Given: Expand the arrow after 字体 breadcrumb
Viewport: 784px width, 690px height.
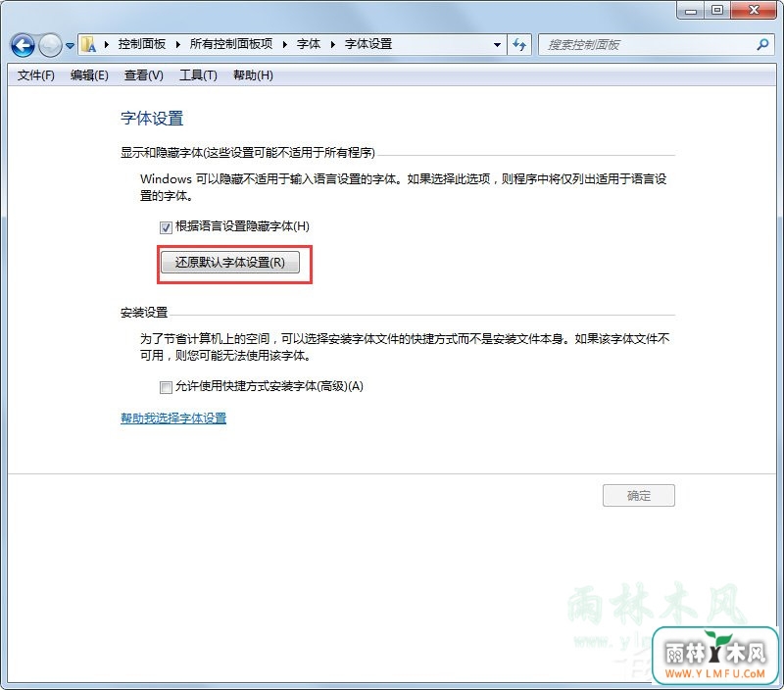Looking at the screenshot, I should [332, 44].
